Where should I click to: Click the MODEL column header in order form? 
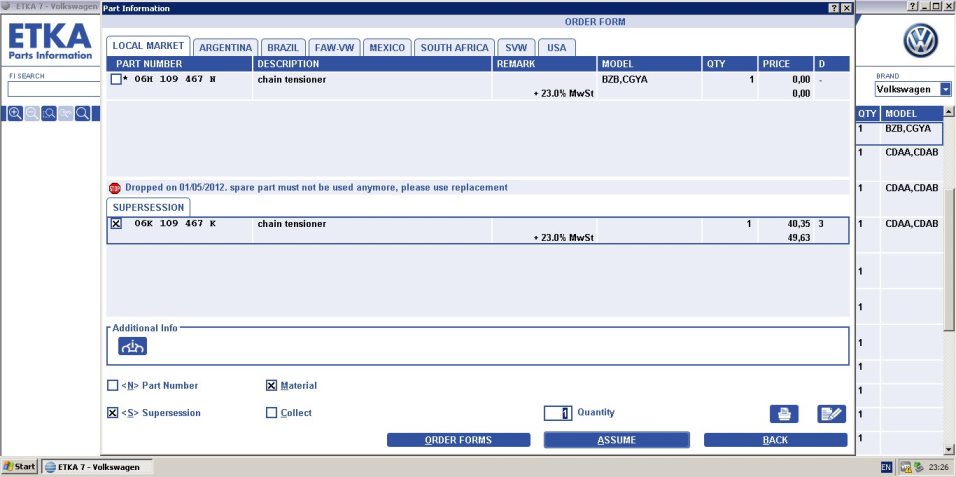[649, 64]
